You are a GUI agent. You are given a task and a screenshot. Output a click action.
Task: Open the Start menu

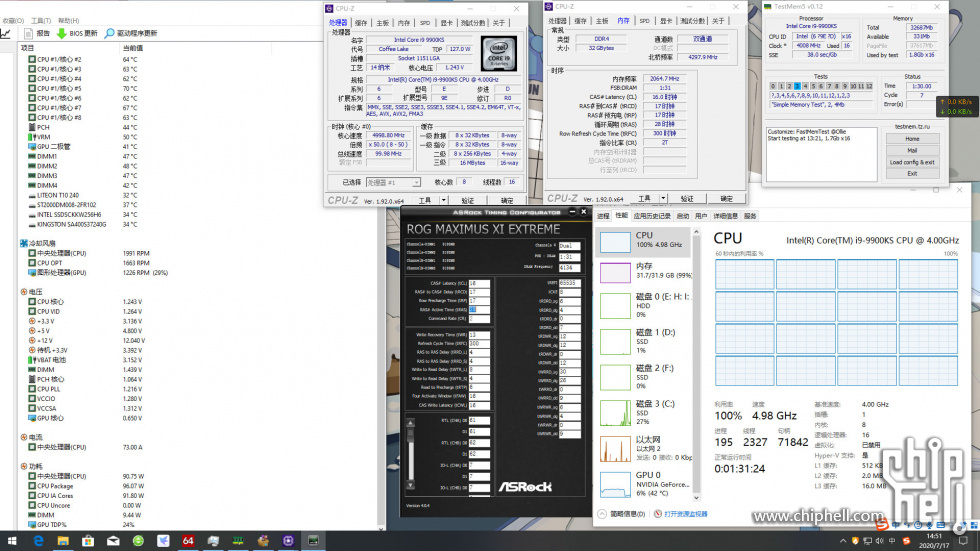pyautogui.click(x=12, y=541)
